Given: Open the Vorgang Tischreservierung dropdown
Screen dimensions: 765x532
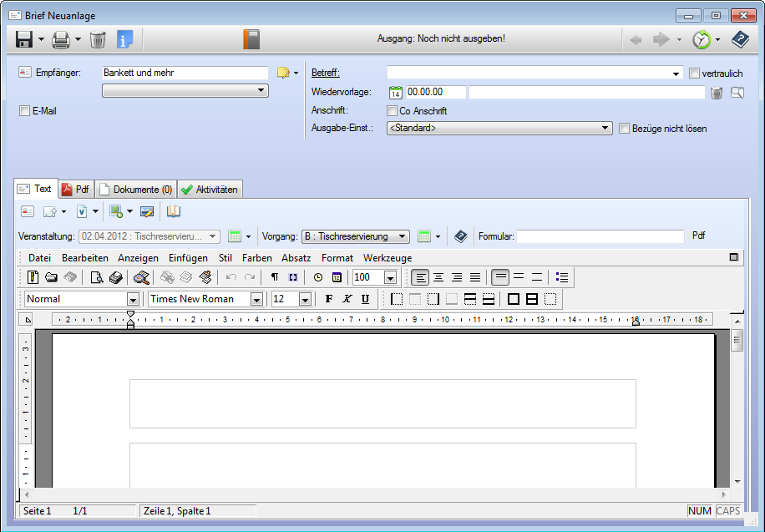Looking at the screenshot, I should pyautogui.click(x=403, y=236).
